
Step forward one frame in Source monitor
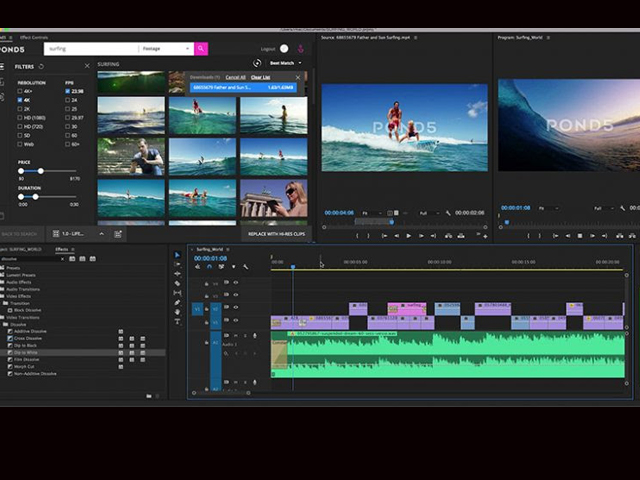(x=421, y=236)
